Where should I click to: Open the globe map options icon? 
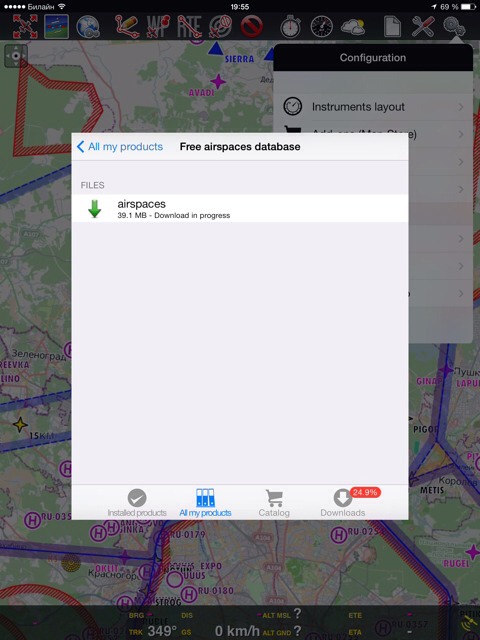[88, 27]
